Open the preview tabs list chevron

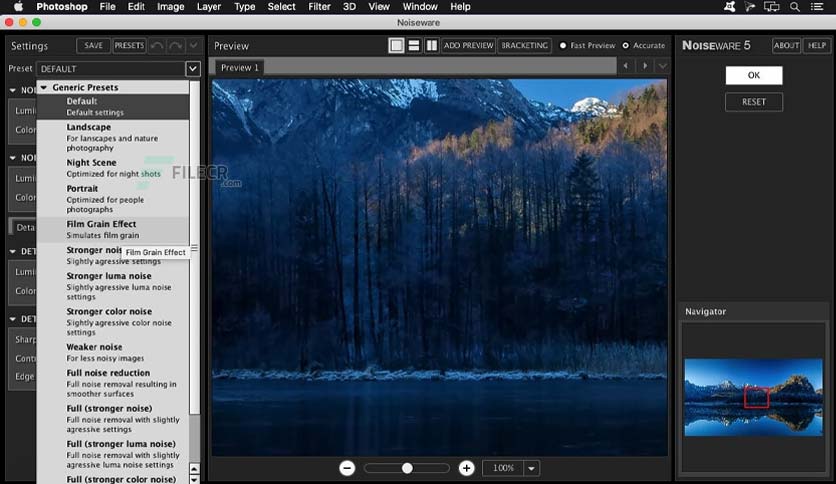click(663, 66)
